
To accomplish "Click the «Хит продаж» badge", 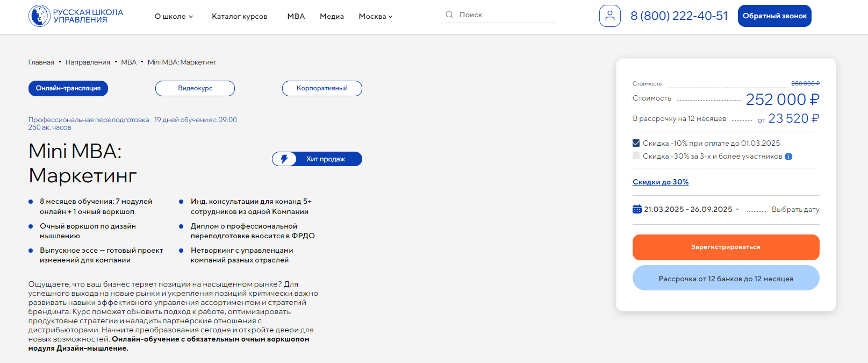I will (x=317, y=159).
